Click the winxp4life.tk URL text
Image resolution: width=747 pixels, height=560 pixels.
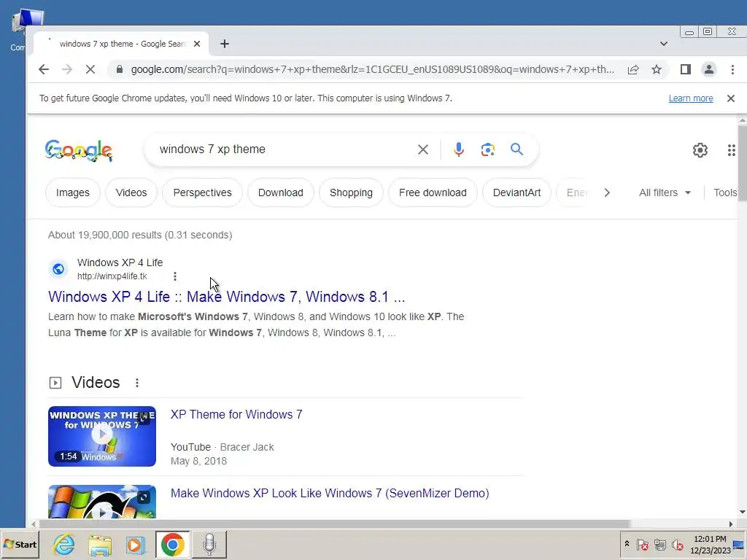click(x=112, y=276)
